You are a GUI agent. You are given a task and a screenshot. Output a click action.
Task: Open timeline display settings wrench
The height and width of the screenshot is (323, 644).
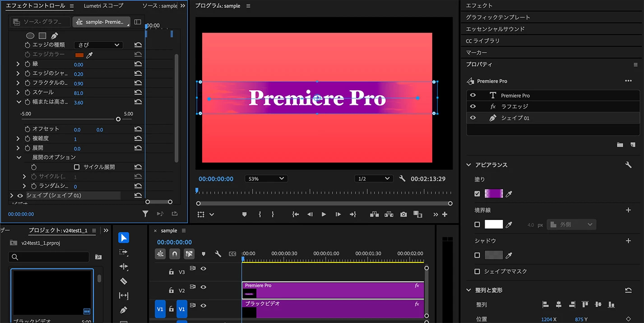218,254
